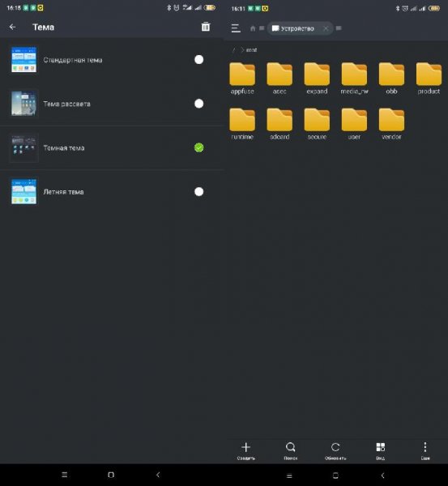Viewport: 448px width, 486px height.
Task: Tap the Тема рассвета label
Action: [66, 104]
